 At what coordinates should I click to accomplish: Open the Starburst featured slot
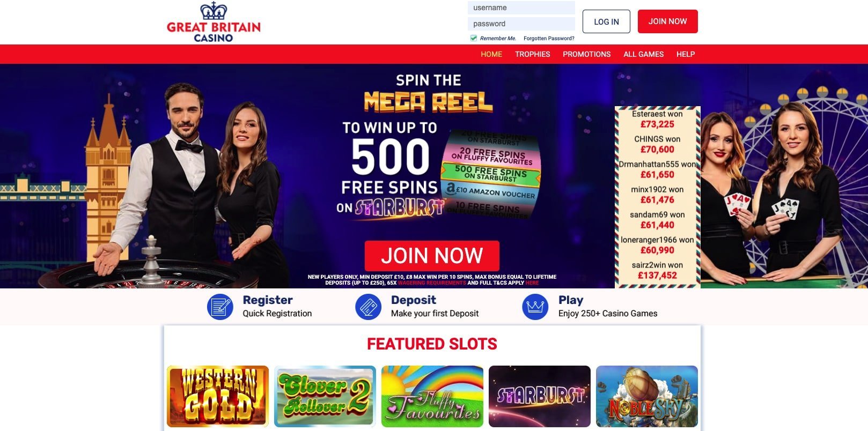[540, 397]
